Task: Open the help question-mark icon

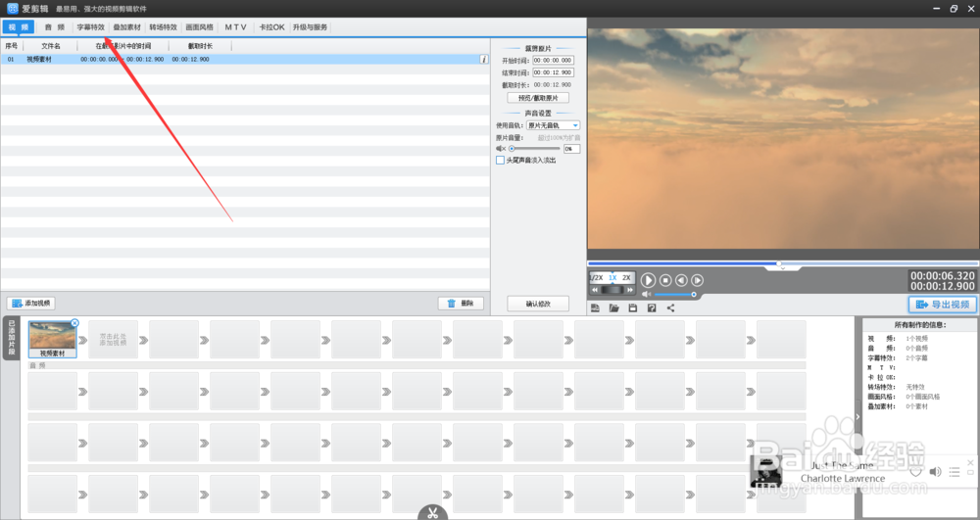Action: pos(652,307)
